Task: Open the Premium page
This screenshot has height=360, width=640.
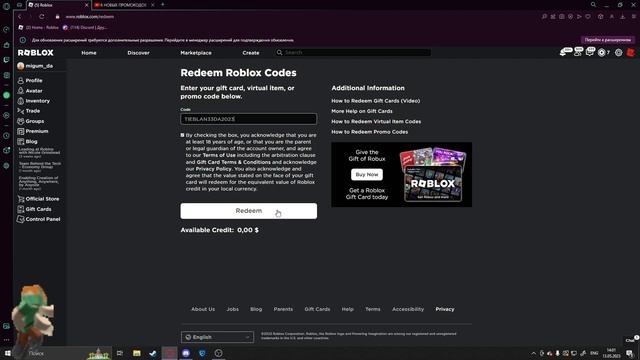Action: pos(33,131)
